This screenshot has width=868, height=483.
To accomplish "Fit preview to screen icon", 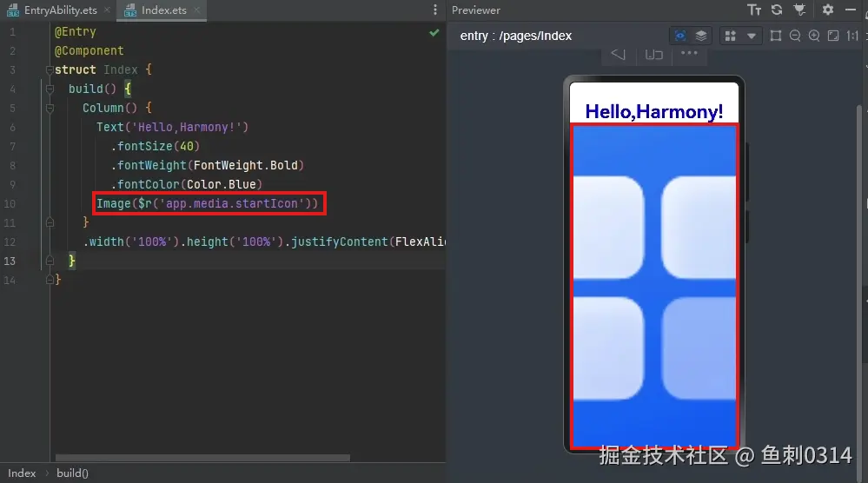I will [833, 36].
